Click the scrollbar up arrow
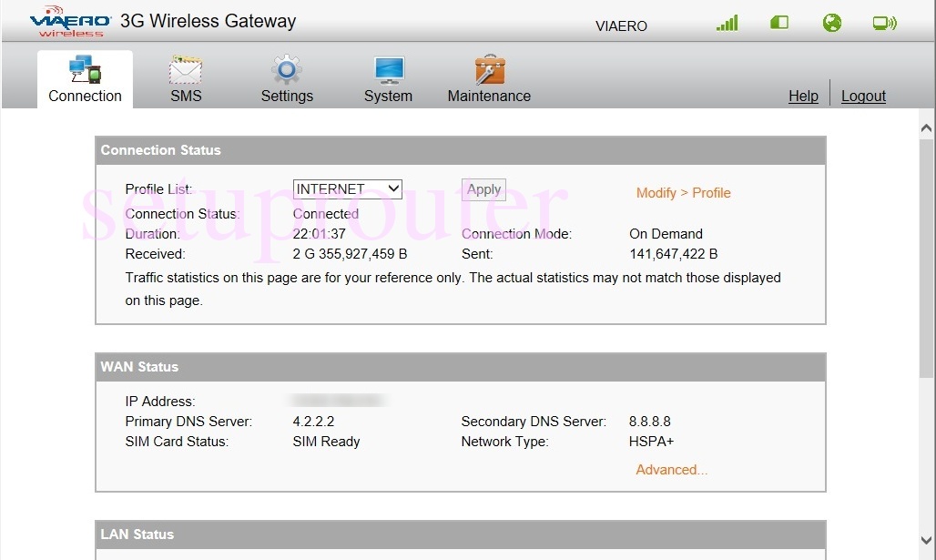This screenshot has width=936, height=560. [x=927, y=127]
